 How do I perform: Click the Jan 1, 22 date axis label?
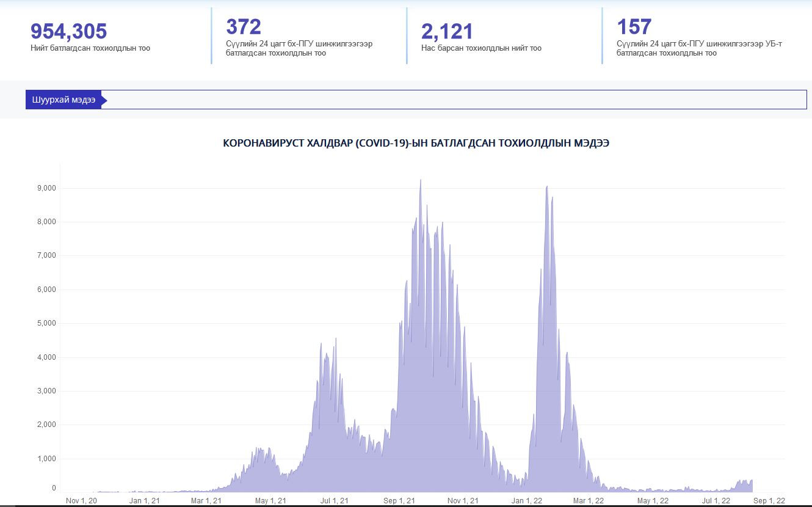[527, 501]
